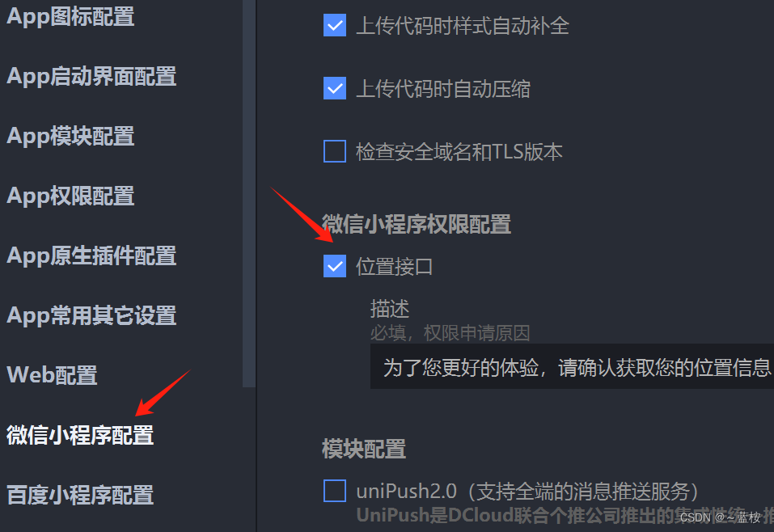
Task: Enable 检查安全域名和TLS版本 checkbox
Action: (335, 151)
